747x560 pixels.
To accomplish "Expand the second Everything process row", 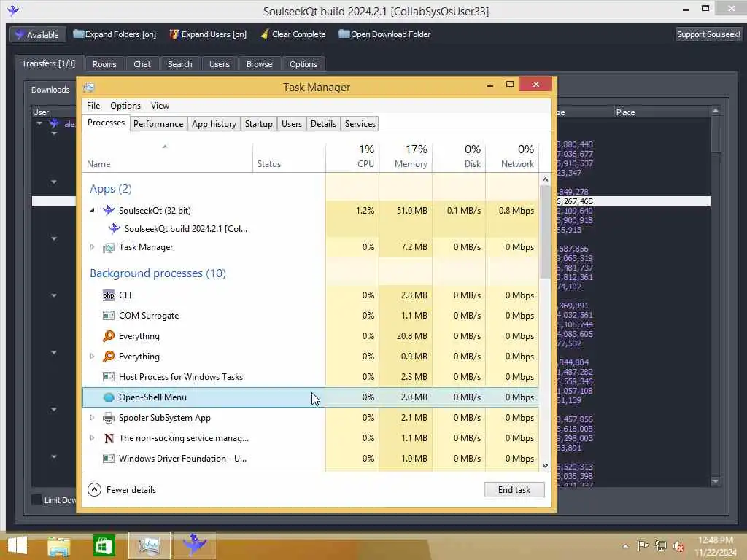I will click(x=93, y=356).
